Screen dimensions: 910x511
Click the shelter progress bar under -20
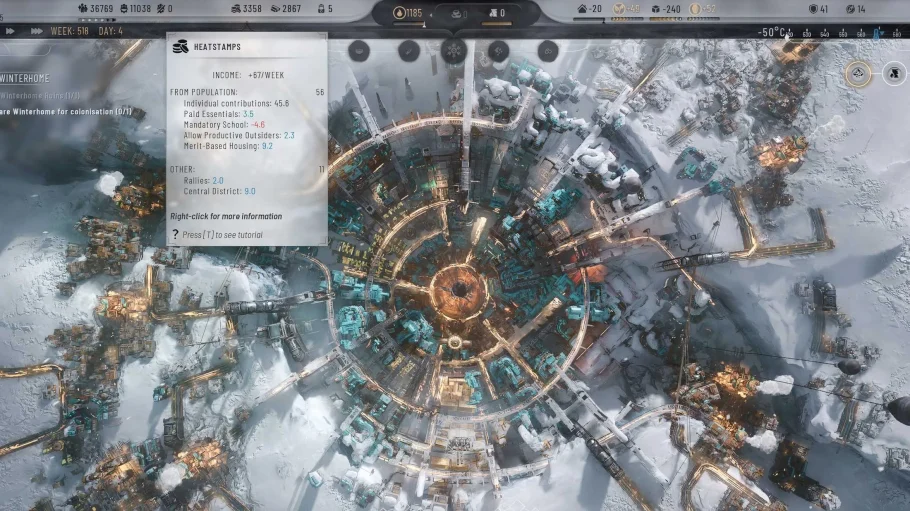pyautogui.click(x=589, y=19)
